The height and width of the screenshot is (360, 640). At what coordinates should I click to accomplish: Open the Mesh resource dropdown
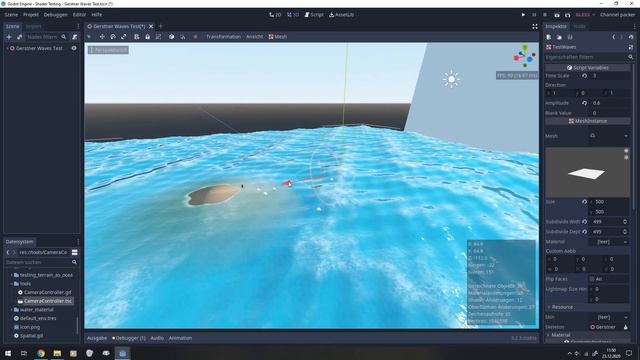[x=626, y=136]
